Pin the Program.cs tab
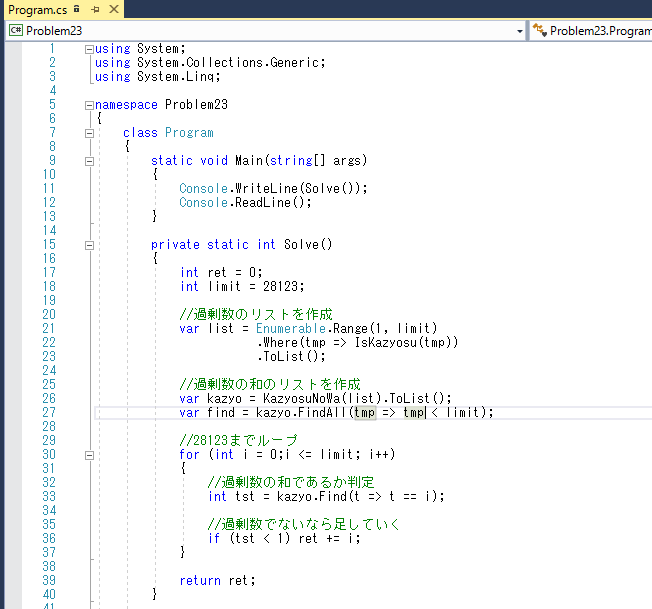The width and height of the screenshot is (652, 609). pyautogui.click(x=95, y=9)
